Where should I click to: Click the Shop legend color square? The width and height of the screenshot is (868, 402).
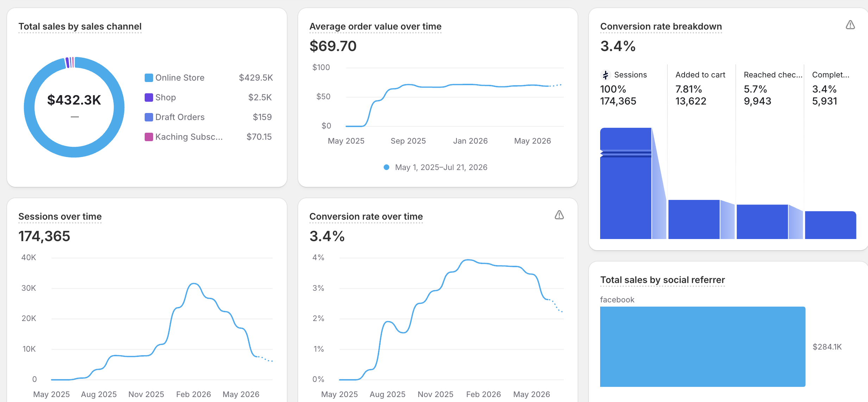click(149, 98)
